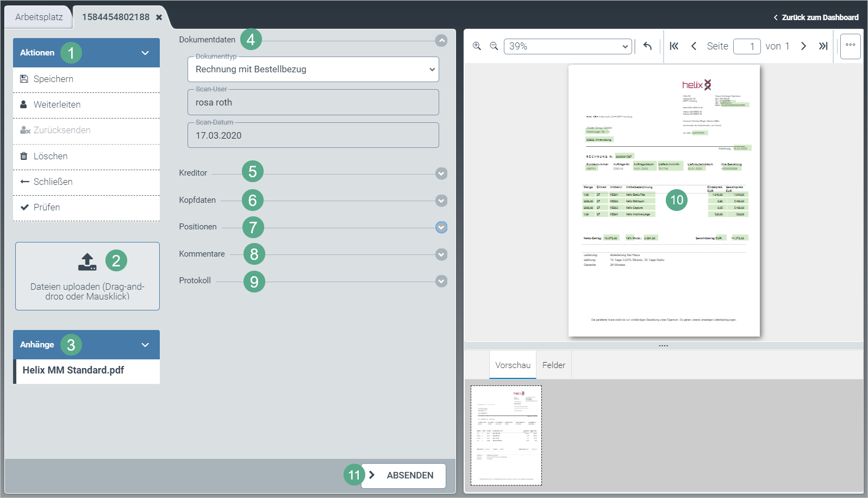Open the 39% zoom level dropdown
Viewport: 868px width, 498px height.
[567, 46]
